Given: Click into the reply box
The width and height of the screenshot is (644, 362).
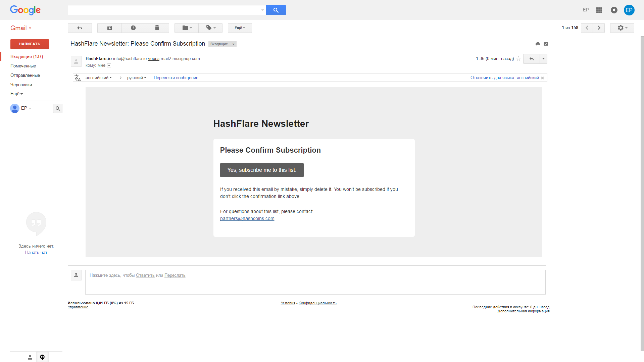Looking at the screenshot, I should pyautogui.click(x=315, y=282).
